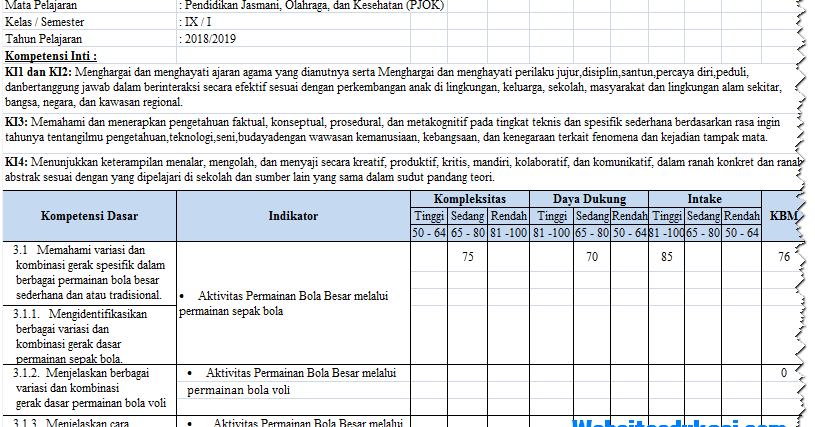Click the ': 2018/2019' value cell
This screenshot has width=815, height=427.
[x=294, y=39]
